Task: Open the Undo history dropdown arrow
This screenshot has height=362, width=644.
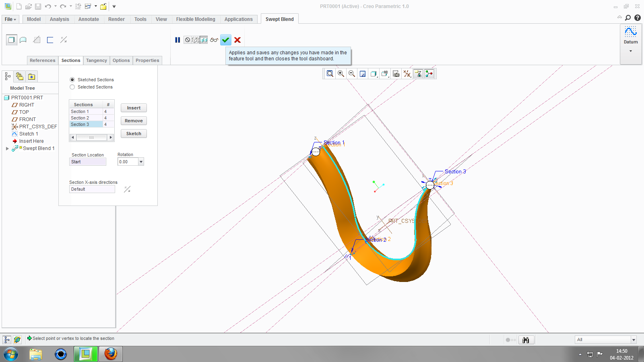Action: point(56,6)
